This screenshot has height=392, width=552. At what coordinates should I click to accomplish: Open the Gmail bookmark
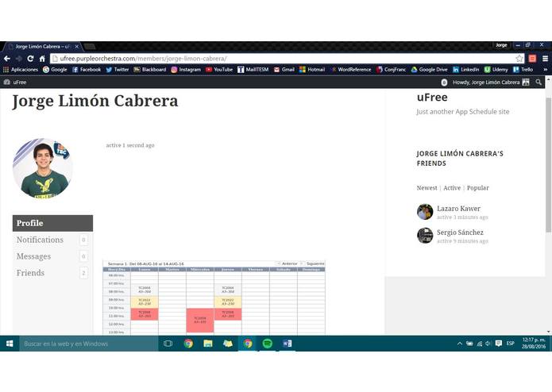(284, 70)
